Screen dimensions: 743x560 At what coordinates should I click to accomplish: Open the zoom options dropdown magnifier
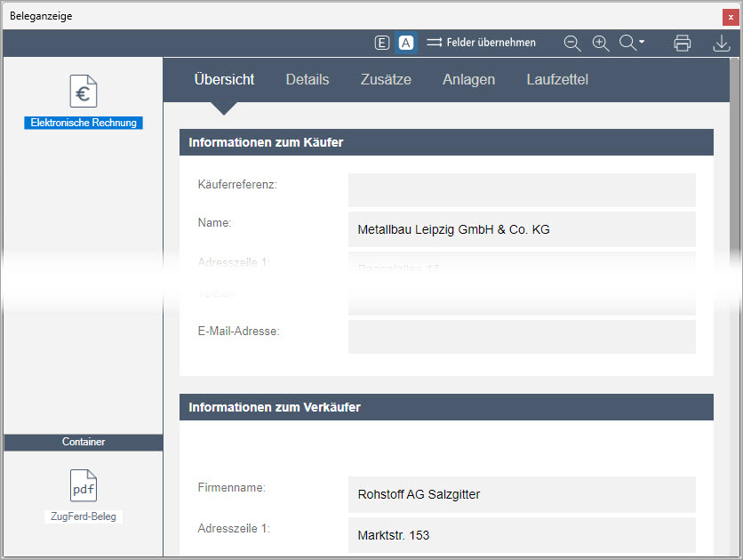pos(632,44)
